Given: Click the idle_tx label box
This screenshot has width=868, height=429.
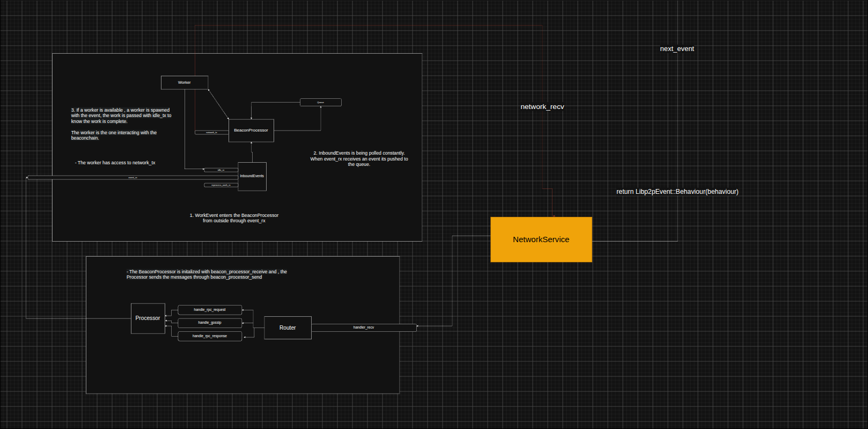Looking at the screenshot, I should click(x=221, y=170).
